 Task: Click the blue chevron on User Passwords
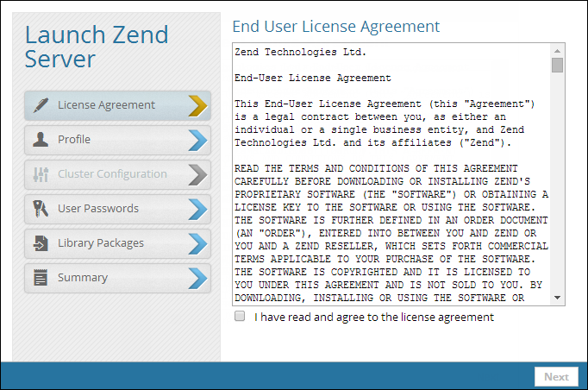197,209
